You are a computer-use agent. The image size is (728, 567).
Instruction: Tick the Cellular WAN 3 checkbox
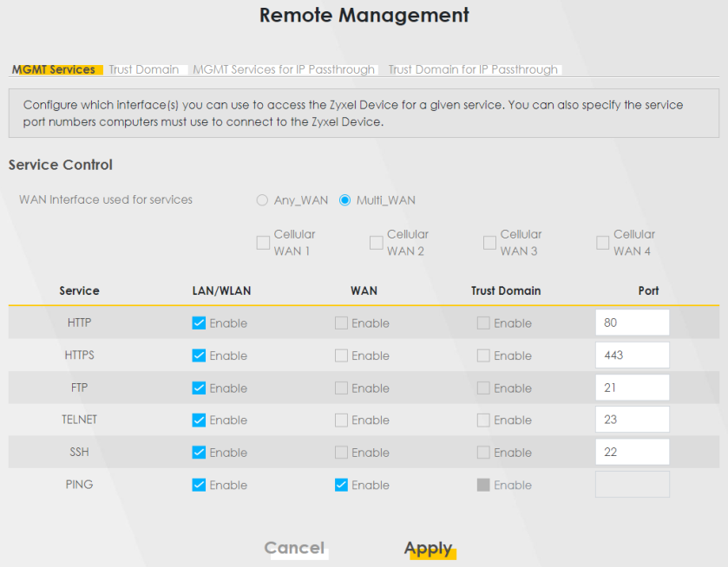tap(489, 243)
